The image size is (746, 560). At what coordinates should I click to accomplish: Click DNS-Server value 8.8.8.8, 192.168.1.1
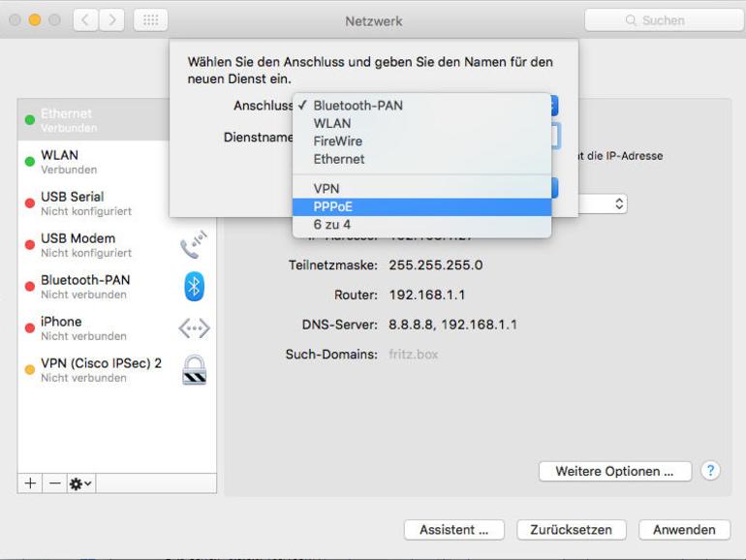pos(453,325)
